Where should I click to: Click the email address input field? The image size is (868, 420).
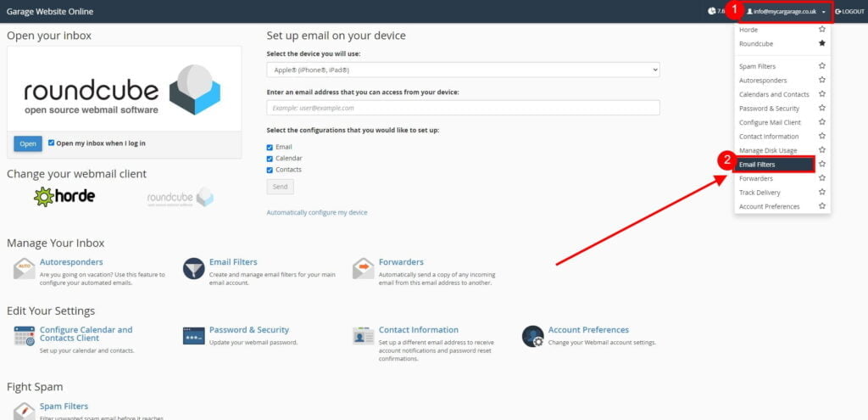(463, 108)
